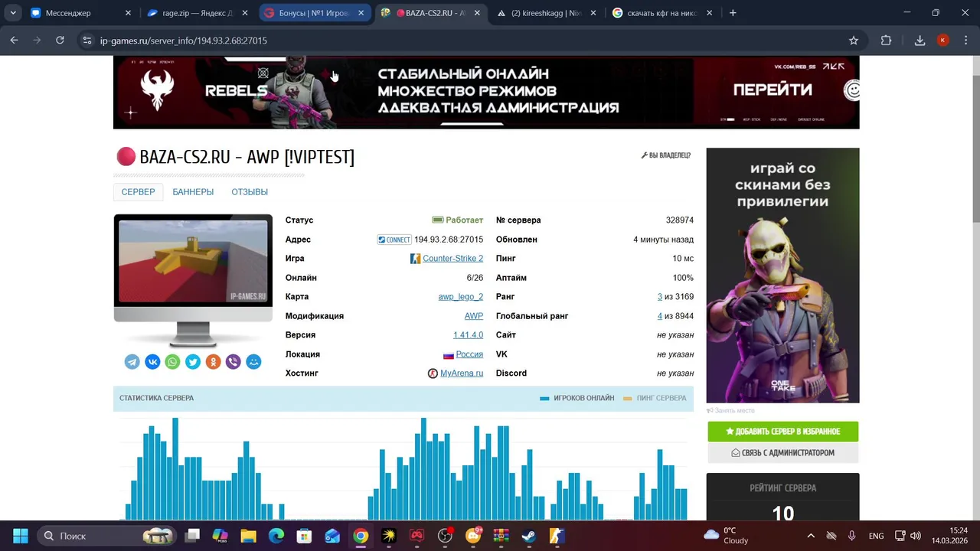Open the Россия location link
Image resolution: width=980 pixels, height=551 pixels.
(469, 354)
